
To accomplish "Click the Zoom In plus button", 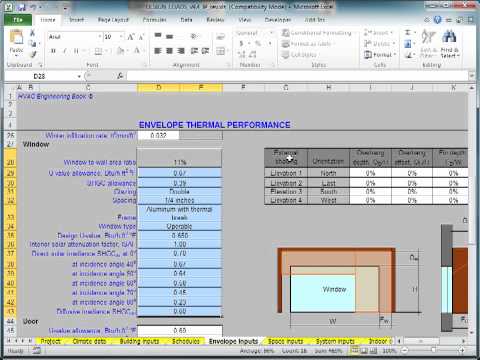I will pyautogui.click(x=462, y=350).
